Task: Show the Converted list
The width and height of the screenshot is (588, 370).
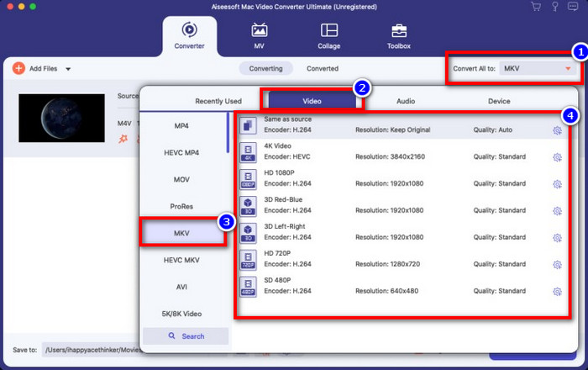Action: (323, 69)
